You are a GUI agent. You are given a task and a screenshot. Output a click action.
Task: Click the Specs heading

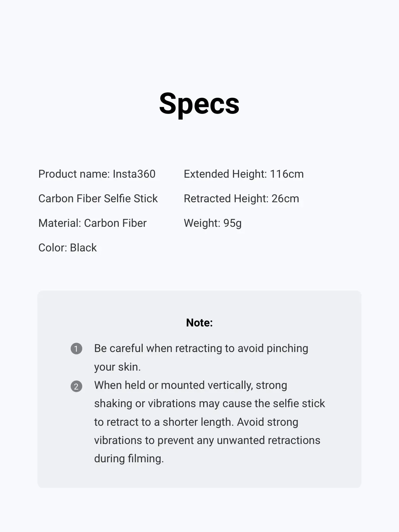pos(199,104)
